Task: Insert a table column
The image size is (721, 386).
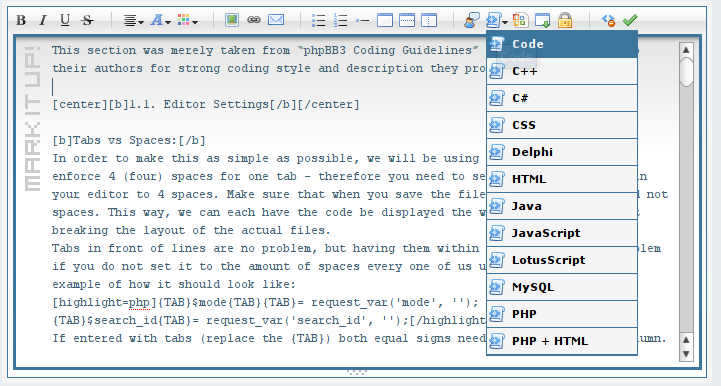Action: 429,20
